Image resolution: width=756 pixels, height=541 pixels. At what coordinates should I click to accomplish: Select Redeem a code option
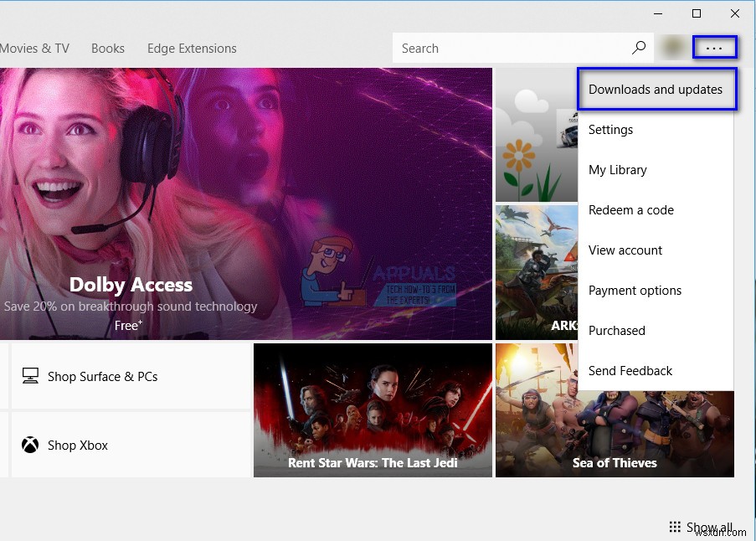[x=656, y=210]
